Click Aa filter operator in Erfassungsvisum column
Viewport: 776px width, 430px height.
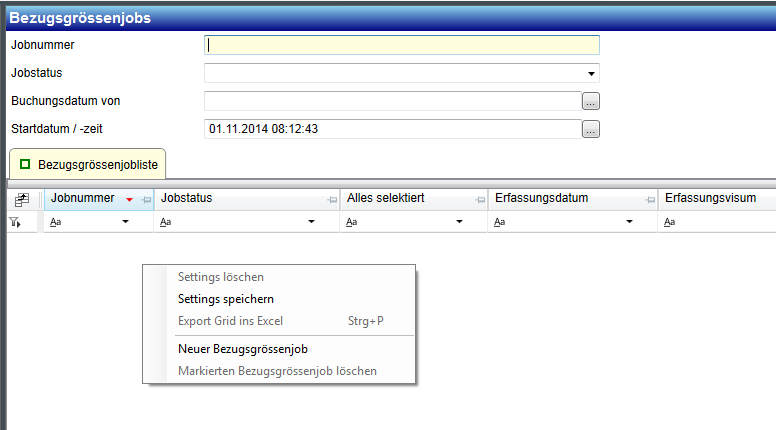click(670, 222)
